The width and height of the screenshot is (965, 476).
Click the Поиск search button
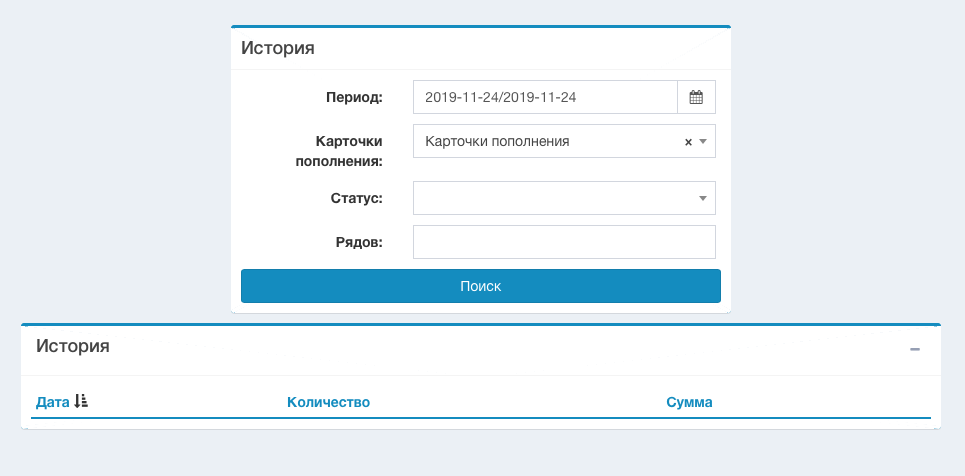click(x=480, y=286)
